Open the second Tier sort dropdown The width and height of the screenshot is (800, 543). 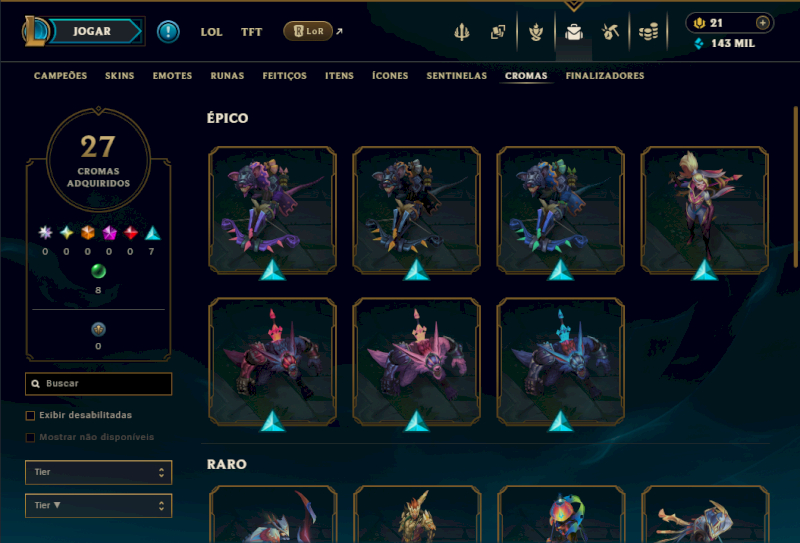click(x=98, y=505)
